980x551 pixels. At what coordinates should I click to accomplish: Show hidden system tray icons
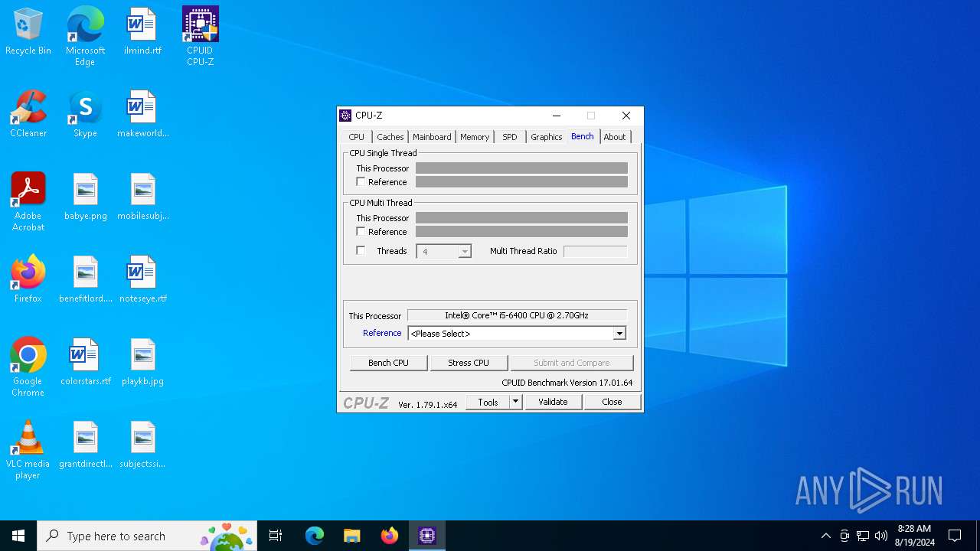825,536
